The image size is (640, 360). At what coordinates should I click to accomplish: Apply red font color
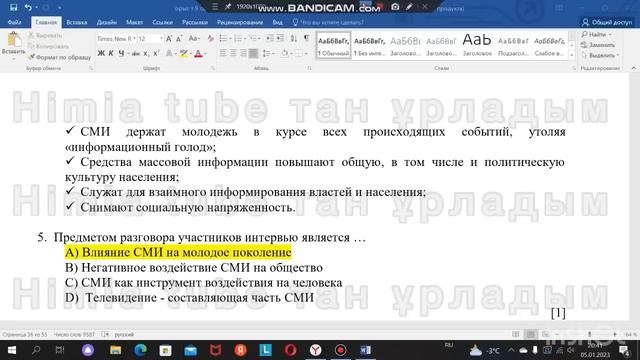click(198, 53)
